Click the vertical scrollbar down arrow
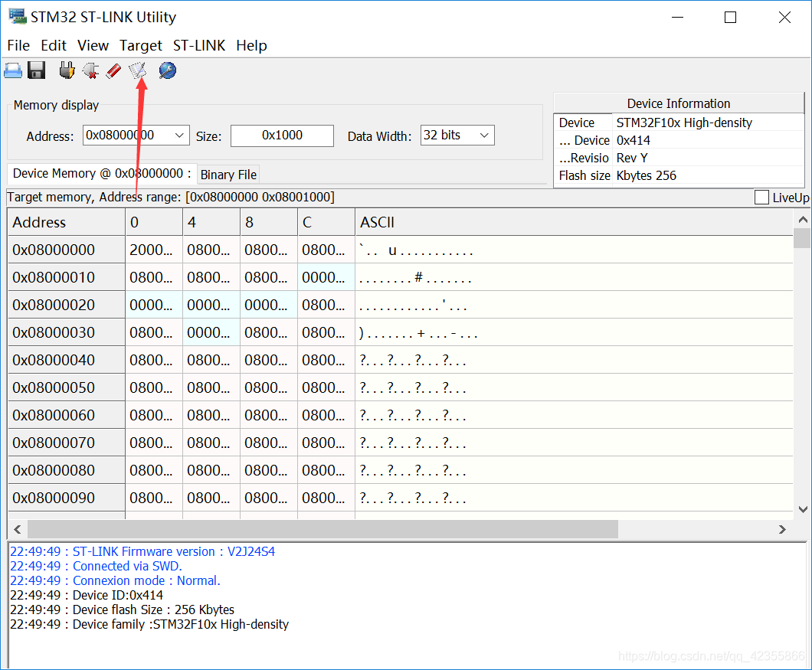This screenshot has width=812, height=670. tap(803, 509)
